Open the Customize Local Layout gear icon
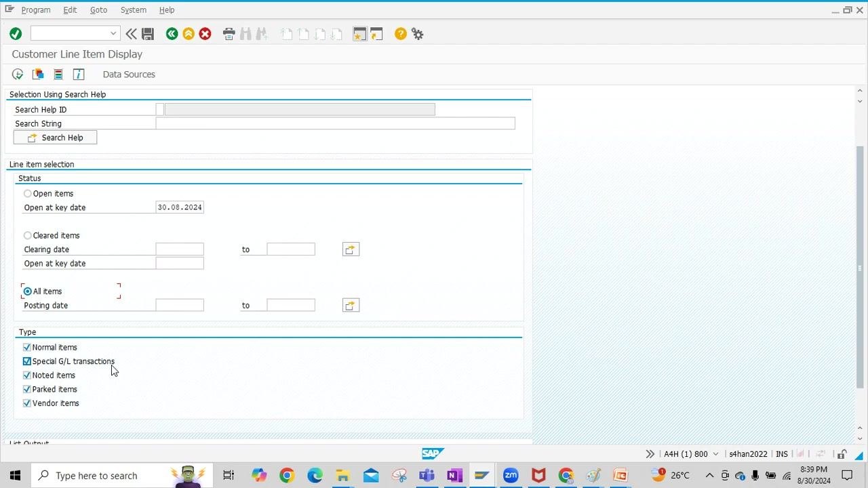This screenshot has width=868, height=488. point(418,34)
